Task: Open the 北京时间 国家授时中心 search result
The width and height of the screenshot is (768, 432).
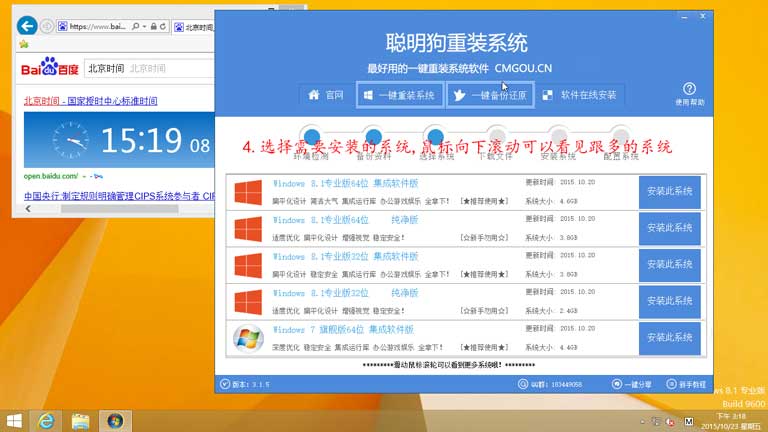Action: click(x=90, y=101)
